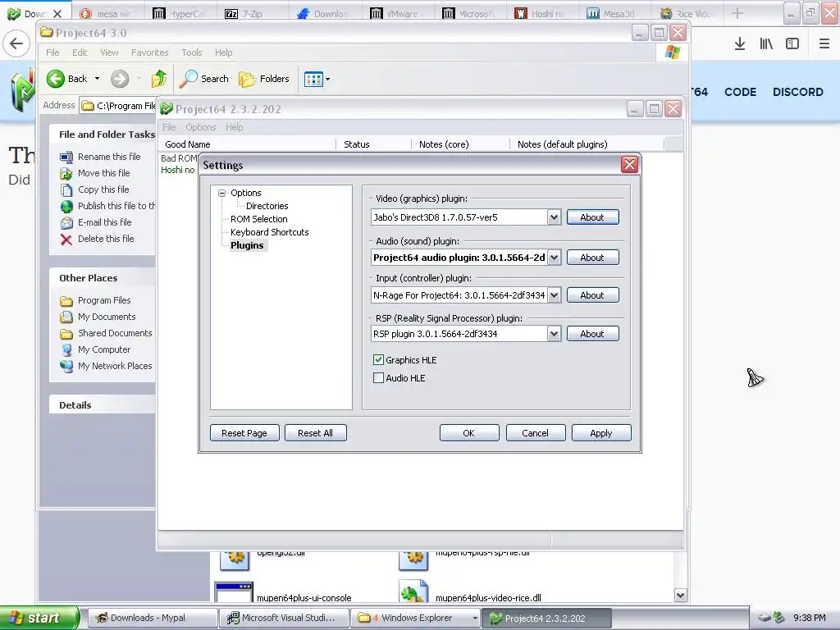The height and width of the screenshot is (630, 840).
Task: Select mupen64plus-ui-console file icon
Action: tap(234, 592)
